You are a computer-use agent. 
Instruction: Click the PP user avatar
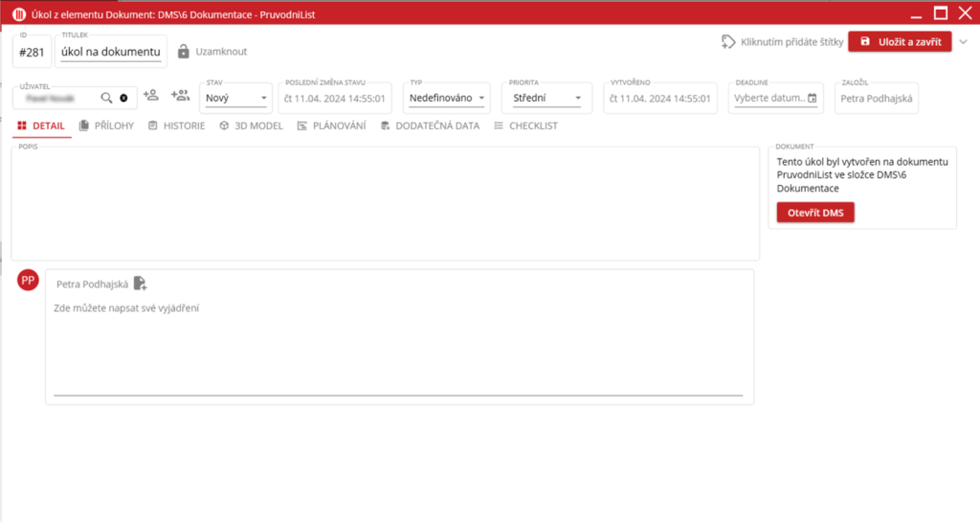29,280
